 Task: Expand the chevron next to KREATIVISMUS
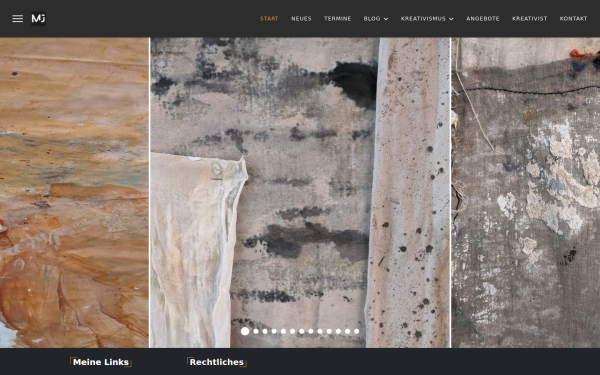451,19
